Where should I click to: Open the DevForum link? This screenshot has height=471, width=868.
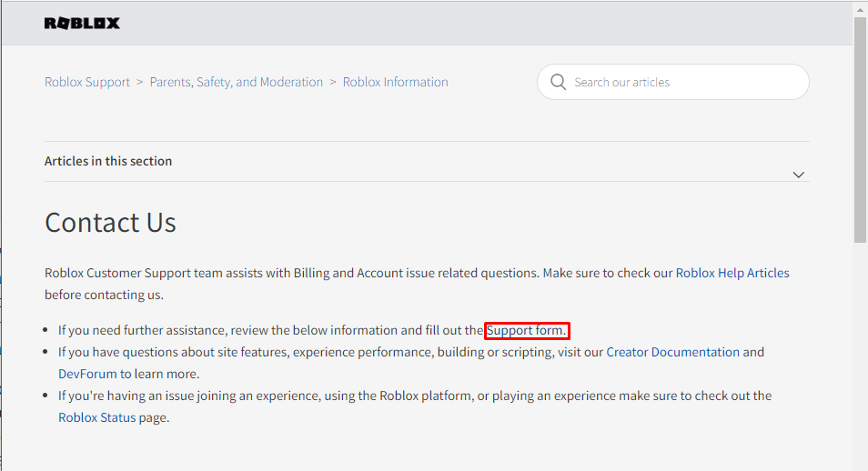point(87,374)
